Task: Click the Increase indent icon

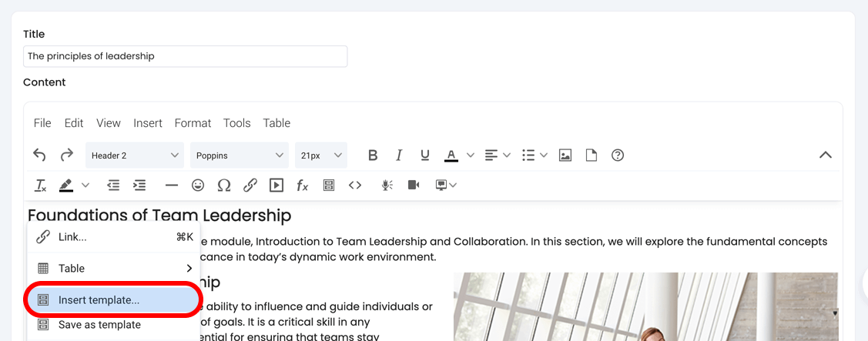Action: 139,186
